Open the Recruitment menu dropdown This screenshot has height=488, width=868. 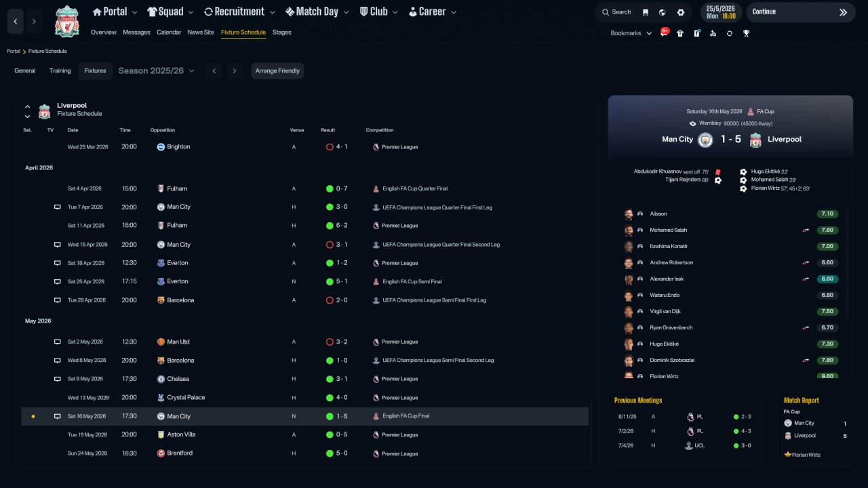pos(239,12)
